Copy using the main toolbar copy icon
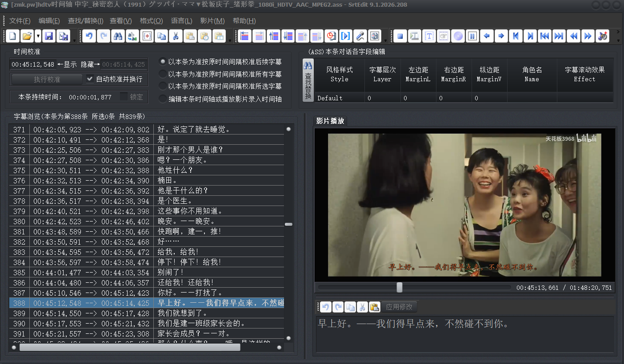The image size is (624, 364). click(161, 36)
